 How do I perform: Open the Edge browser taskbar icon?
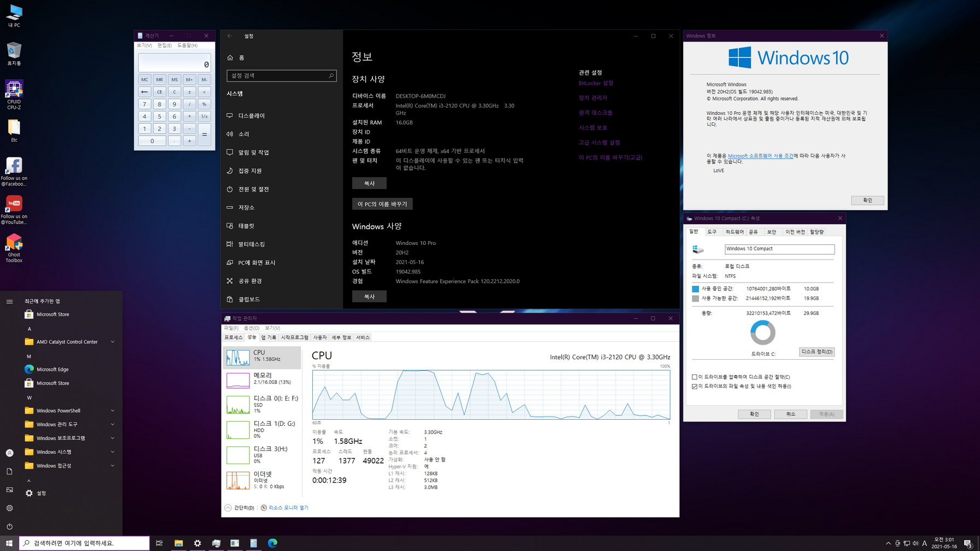tap(272, 543)
